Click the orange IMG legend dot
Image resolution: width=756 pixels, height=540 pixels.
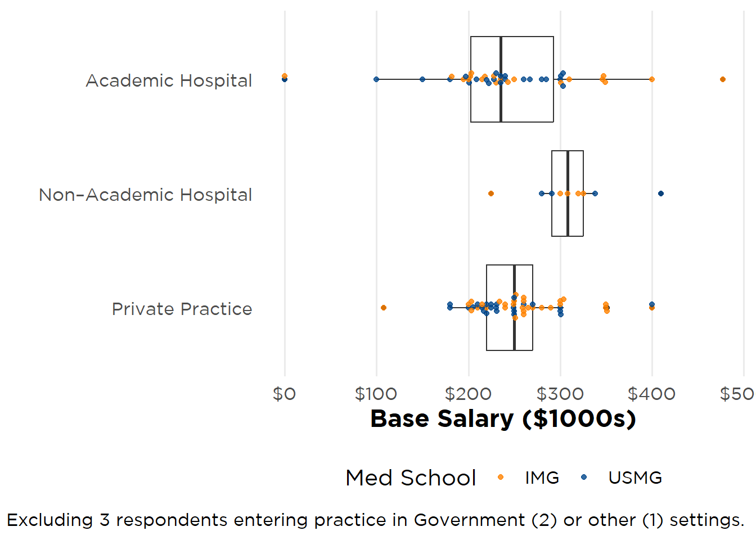501,478
